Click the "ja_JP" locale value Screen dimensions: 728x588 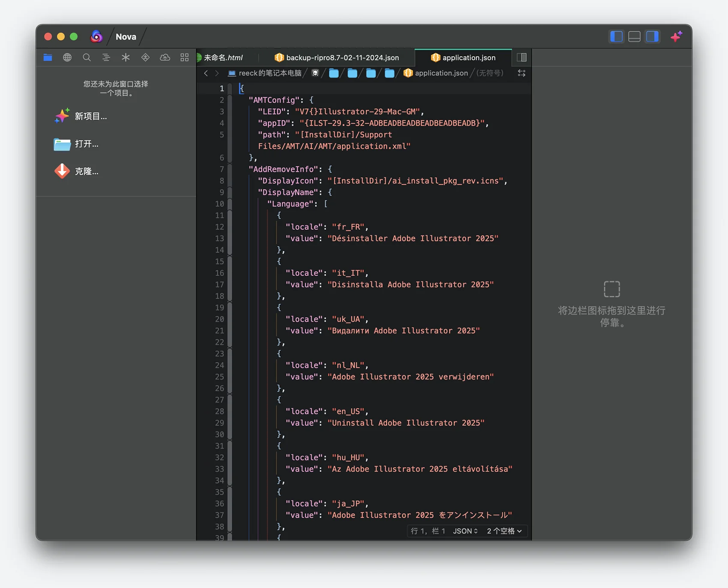click(348, 504)
